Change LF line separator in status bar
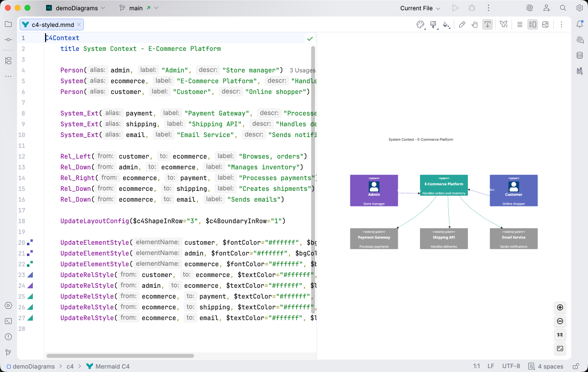The height and width of the screenshot is (372, 588). [491, 366]
